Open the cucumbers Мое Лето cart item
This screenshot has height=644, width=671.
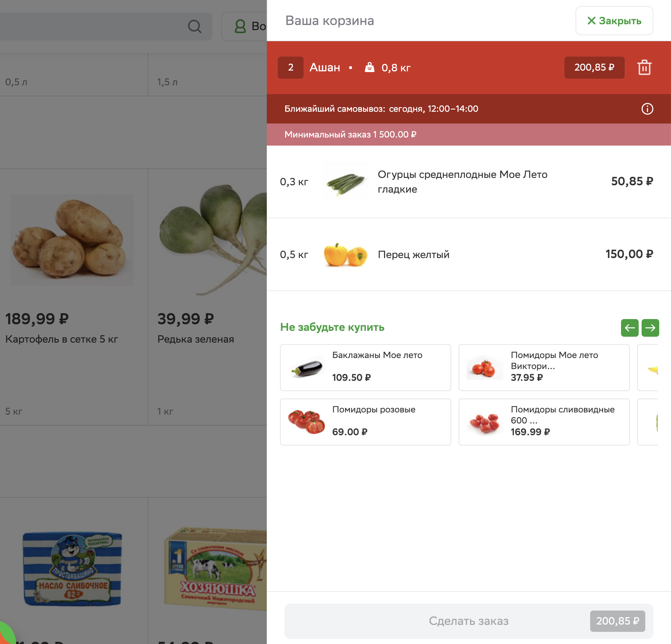[x=469, y=182]
